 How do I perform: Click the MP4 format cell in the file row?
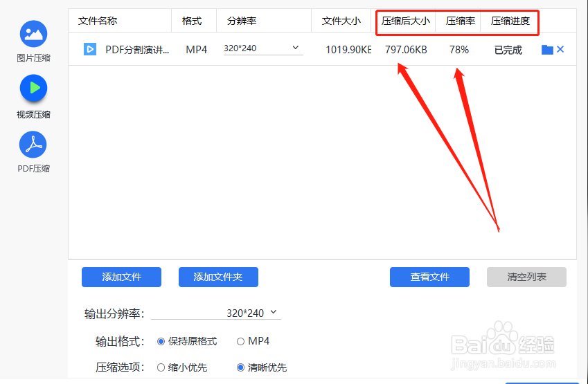click(197, 49)
